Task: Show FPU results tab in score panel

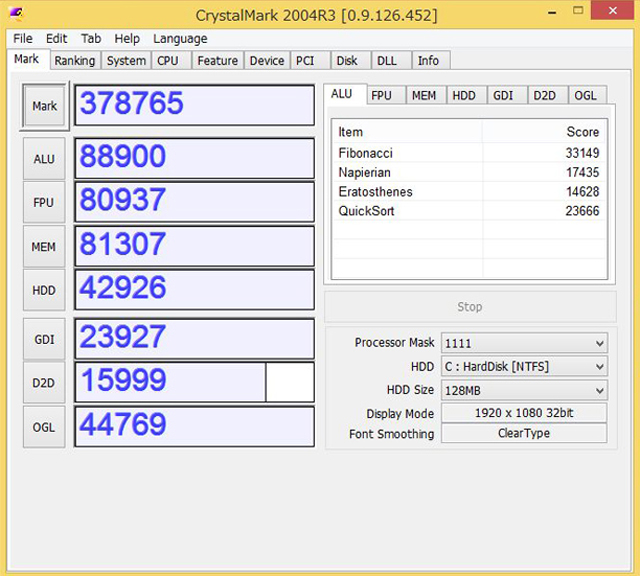Action: pyautogui.click(x=385, y=95)
